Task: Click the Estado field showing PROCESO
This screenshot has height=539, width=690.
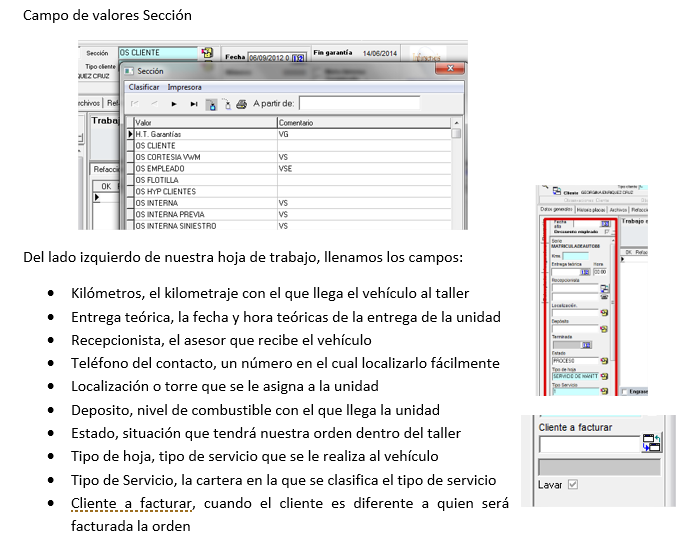Action: (575, 361)
